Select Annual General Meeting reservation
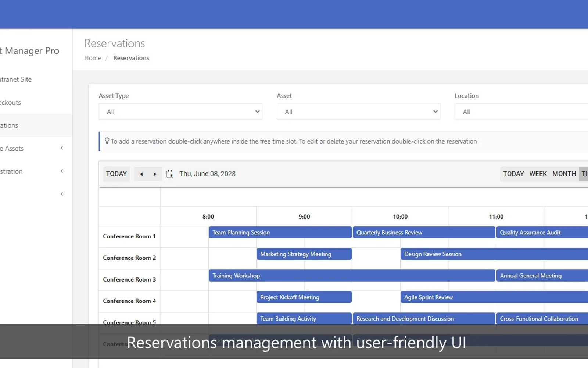588x368 pixels. click(542, 276)
